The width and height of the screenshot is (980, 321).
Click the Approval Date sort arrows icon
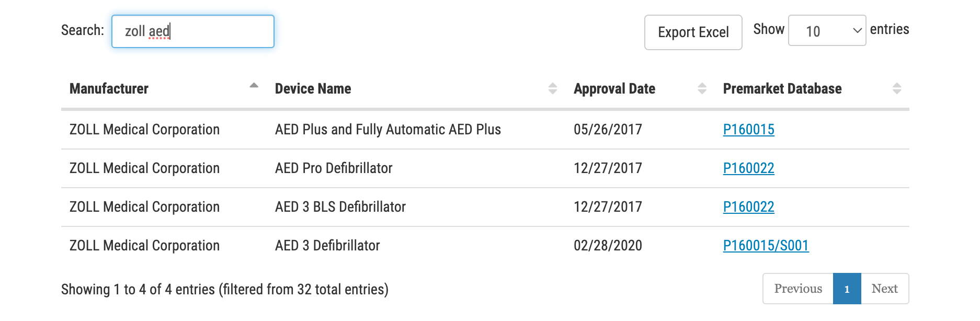(702, 88)
